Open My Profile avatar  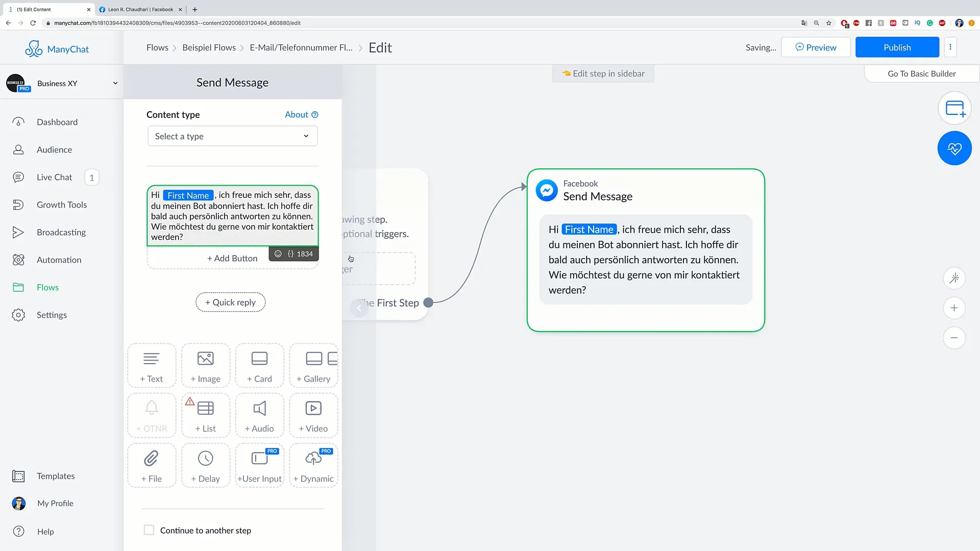coord(18,504)
